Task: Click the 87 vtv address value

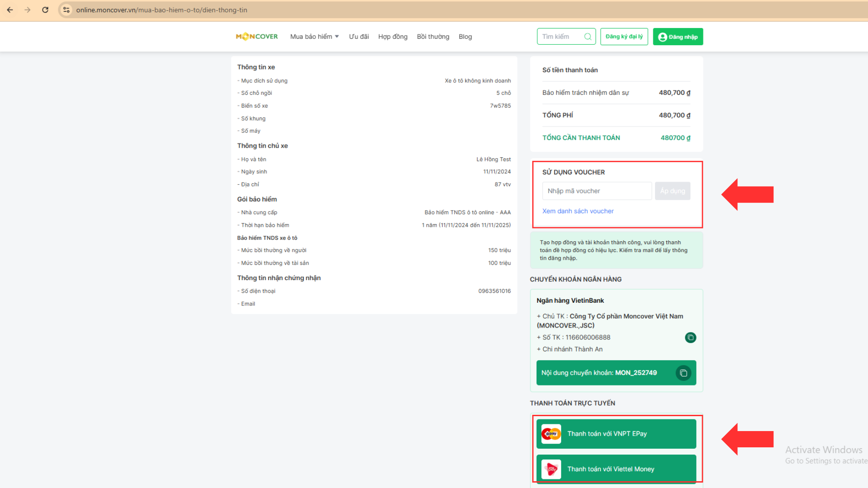Action: (502, 184)
